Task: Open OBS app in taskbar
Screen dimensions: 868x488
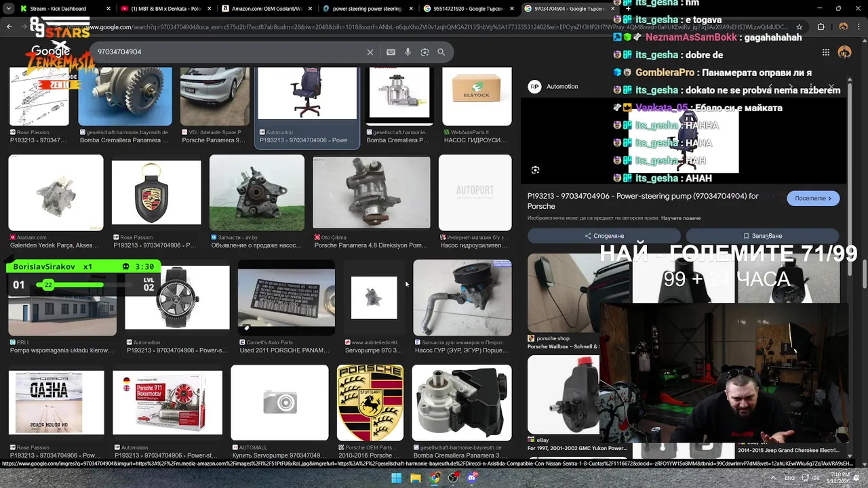Action: [453, 478]
